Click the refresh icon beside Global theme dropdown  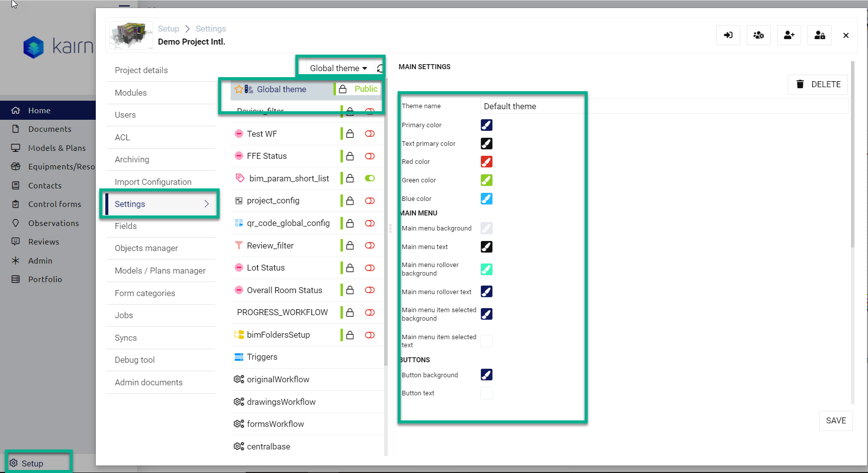tap(380, 69)
